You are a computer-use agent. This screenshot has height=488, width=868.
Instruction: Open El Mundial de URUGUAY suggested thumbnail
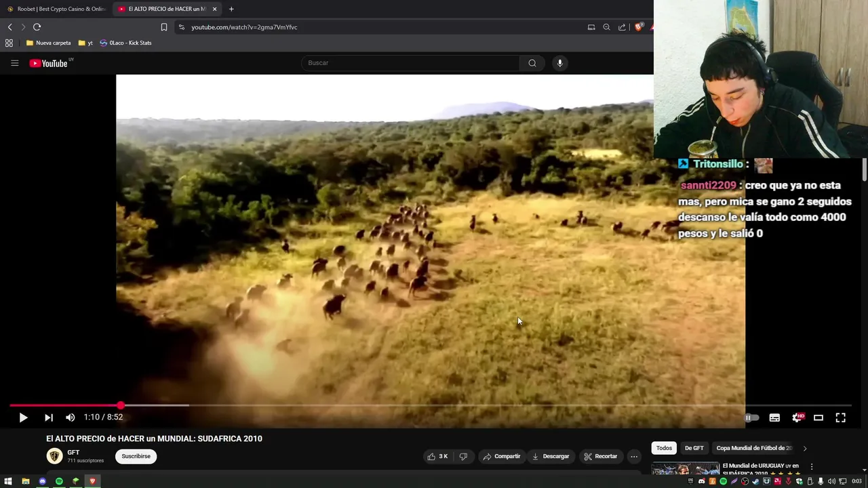[686, 468]
